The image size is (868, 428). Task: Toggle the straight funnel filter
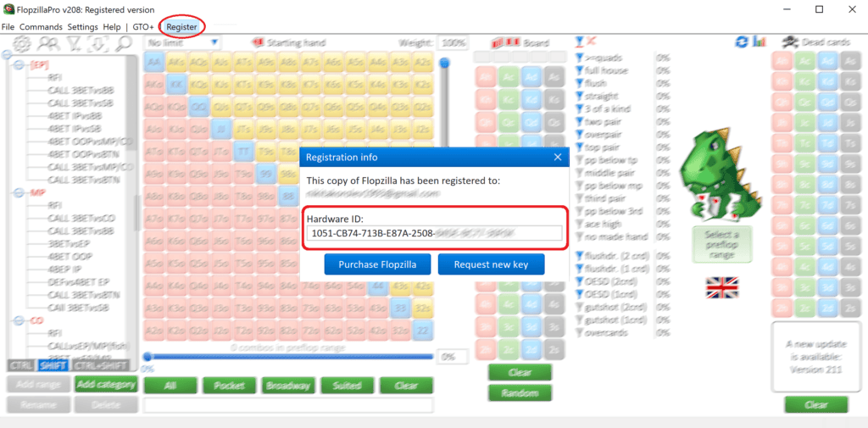tap(580, 96)
